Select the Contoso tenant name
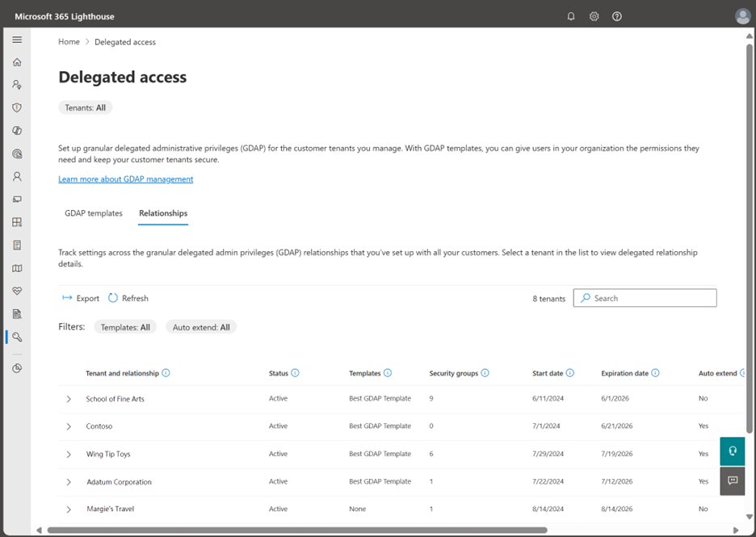The image size is (756, 537). [x=99, y=426]
